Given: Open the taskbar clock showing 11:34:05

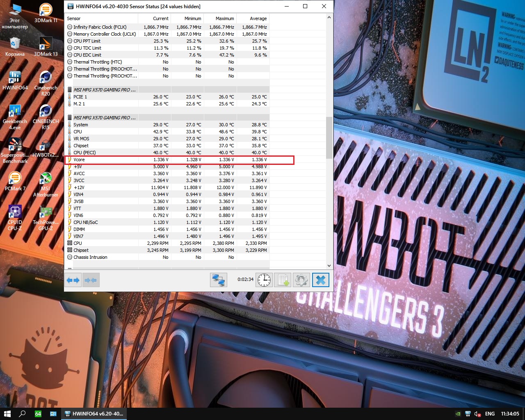Looking at the screenshot, I should click(x=510, y=414).
